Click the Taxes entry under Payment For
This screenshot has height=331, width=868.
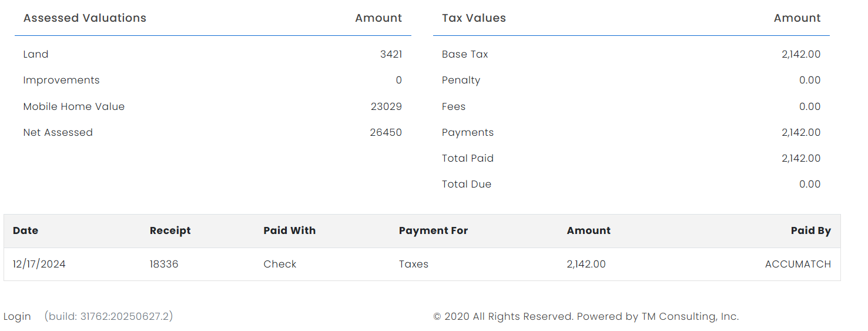(413, 264)
